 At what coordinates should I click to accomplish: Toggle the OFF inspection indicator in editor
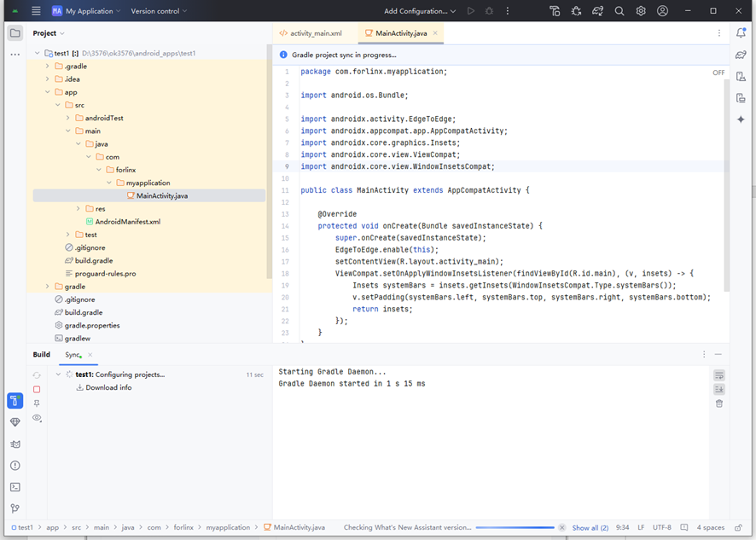(718, 73)
